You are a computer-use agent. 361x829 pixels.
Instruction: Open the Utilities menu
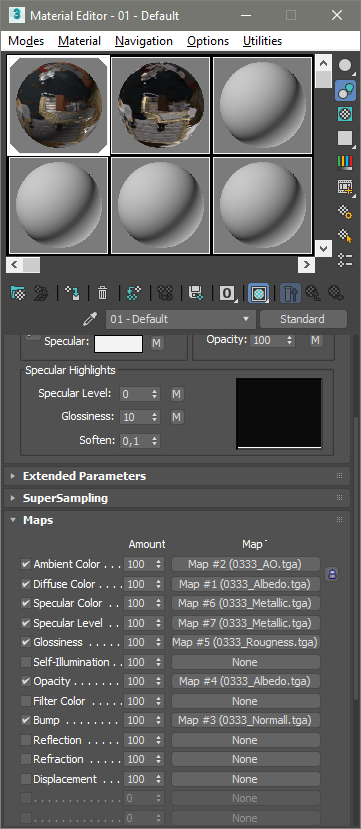click(x=262, y=41)
